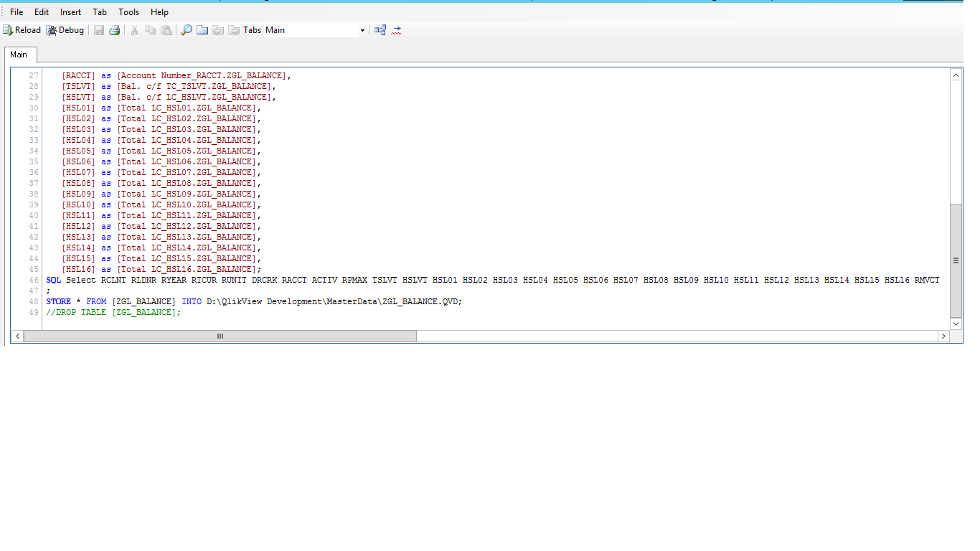
Task: Click the Print icon in toolbar
Action: [114, 30]
